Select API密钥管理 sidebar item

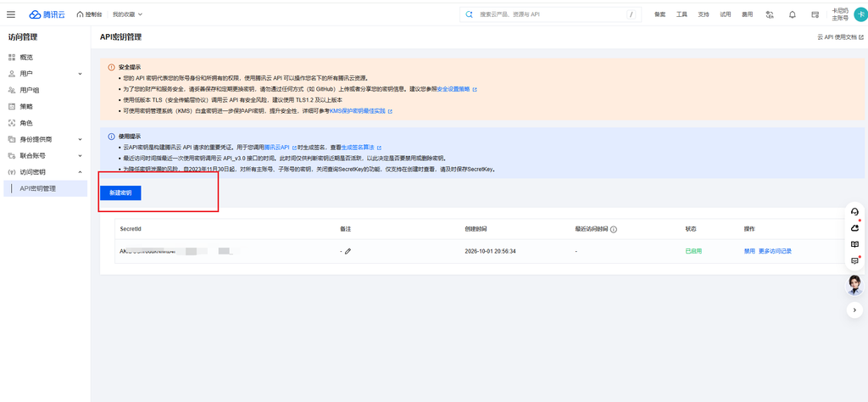46,188
